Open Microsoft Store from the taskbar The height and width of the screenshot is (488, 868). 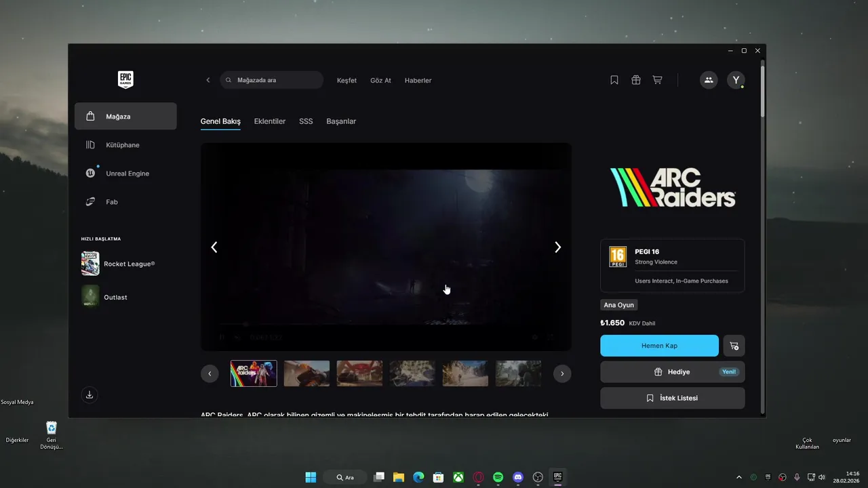[438, 477]
